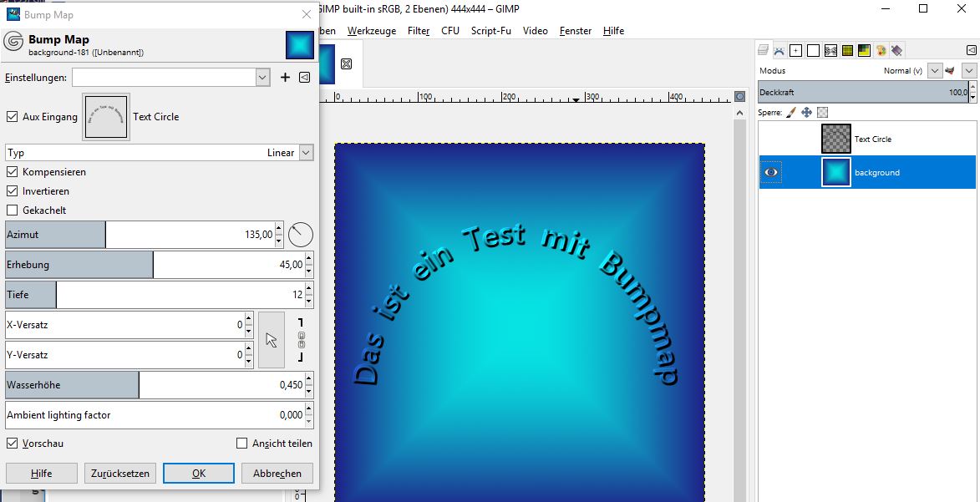Click the Hilfe button in Bump Map
This screenshot has height=502, width=980.
click(41, 474)
